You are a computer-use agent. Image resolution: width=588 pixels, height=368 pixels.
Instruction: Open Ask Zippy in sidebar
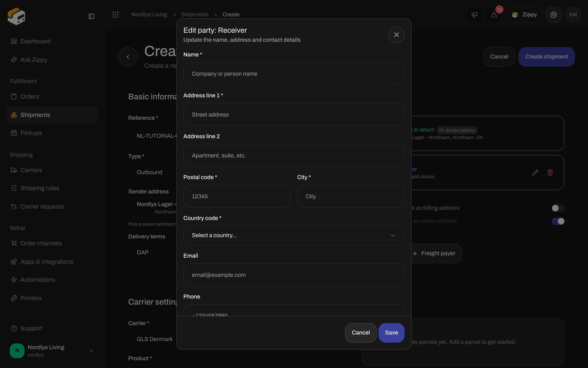52,60
